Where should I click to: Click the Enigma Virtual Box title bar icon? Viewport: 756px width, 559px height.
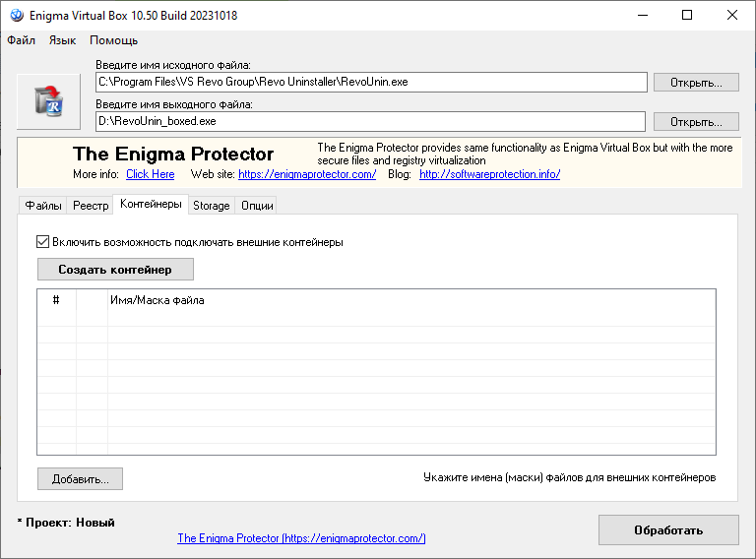17,16
